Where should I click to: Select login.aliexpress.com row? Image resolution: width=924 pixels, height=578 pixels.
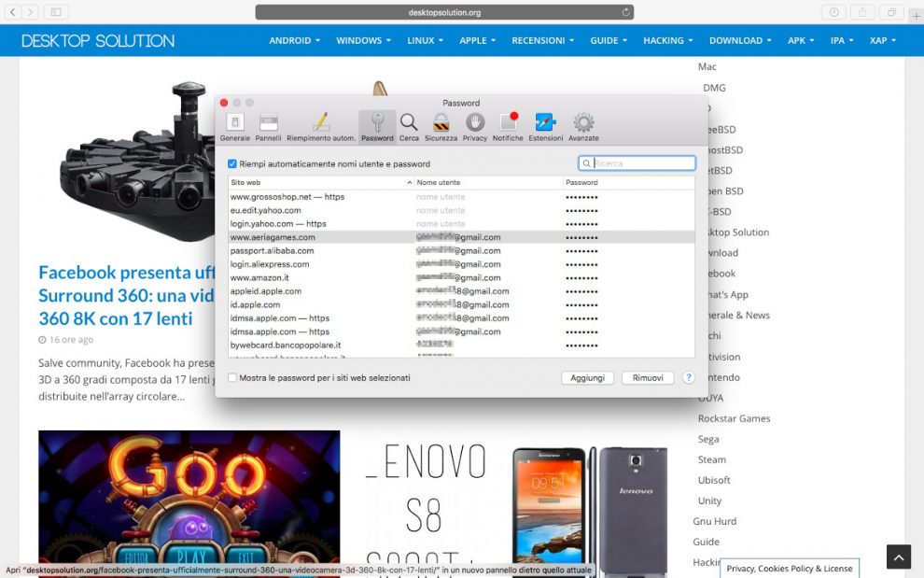pyautogui.click(x=461, y=264)
